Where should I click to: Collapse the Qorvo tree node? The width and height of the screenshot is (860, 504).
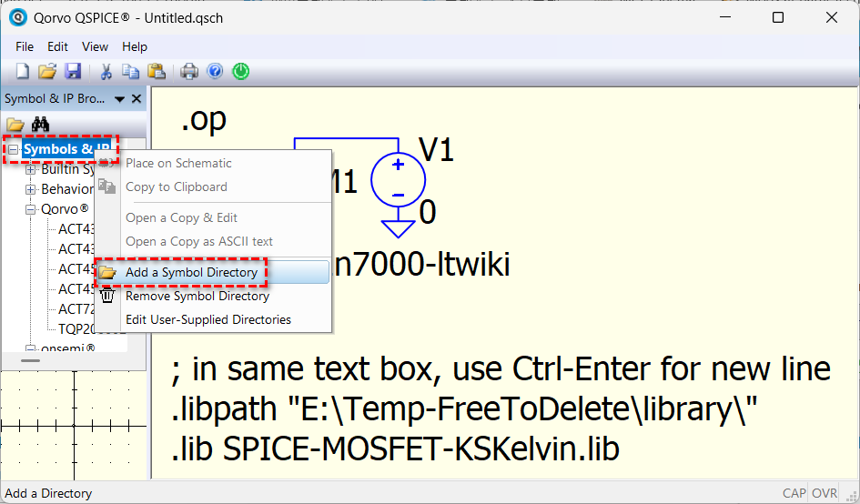[x=31, y=209]
